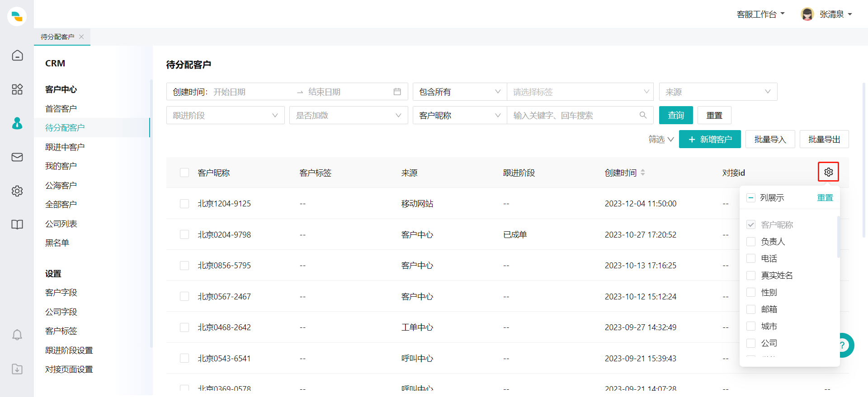Click the column list panel scrollbar

click(838, 238)
